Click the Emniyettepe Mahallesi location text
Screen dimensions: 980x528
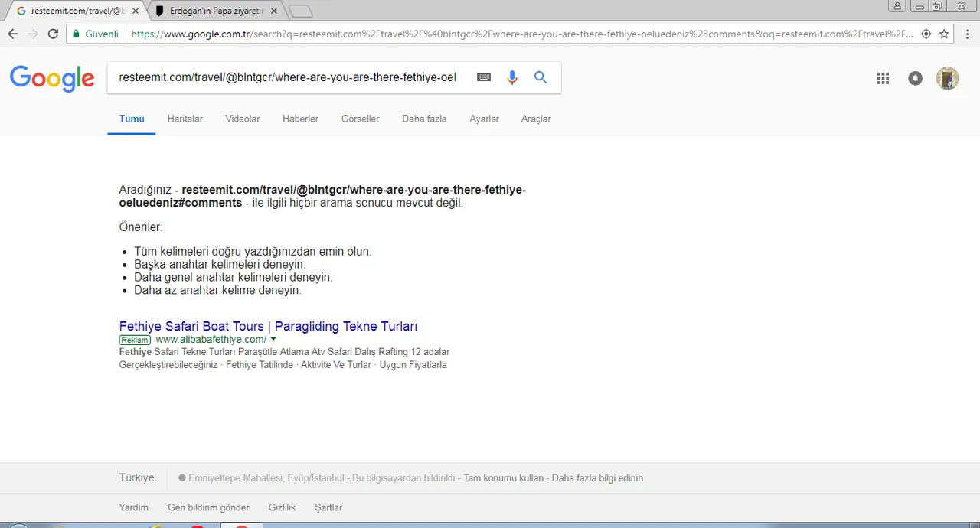(x=266, y=478)
